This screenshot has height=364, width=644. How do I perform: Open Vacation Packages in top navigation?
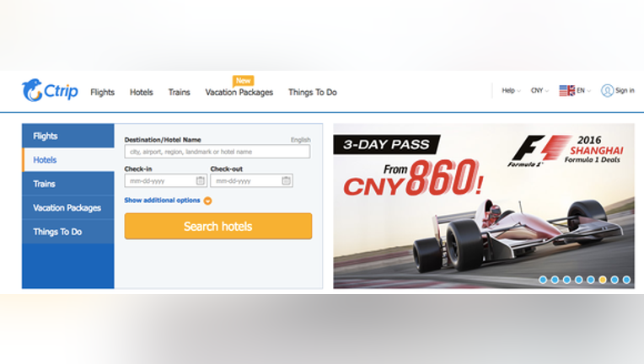click(239, 93)
